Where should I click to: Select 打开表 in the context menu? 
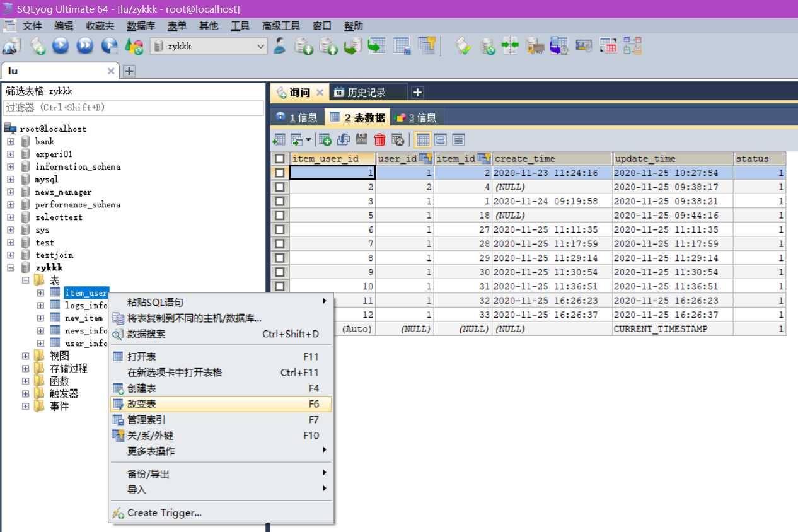click(221, 357)
